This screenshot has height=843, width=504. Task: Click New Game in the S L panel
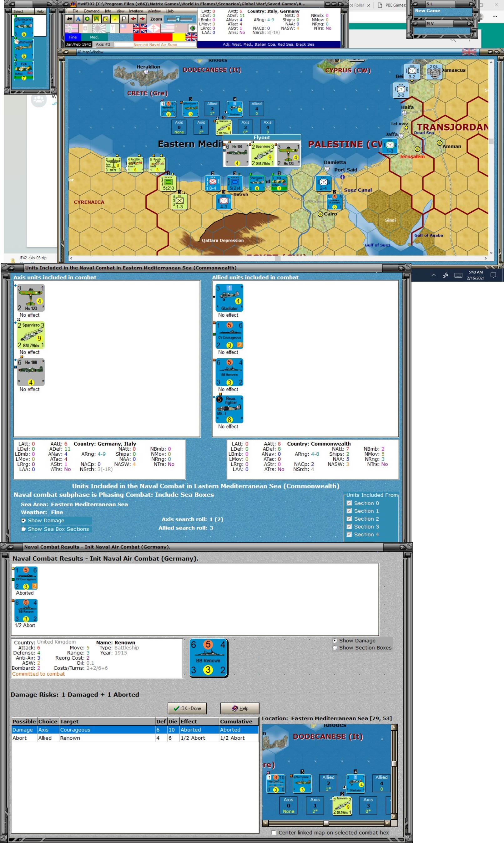point(428,11)
